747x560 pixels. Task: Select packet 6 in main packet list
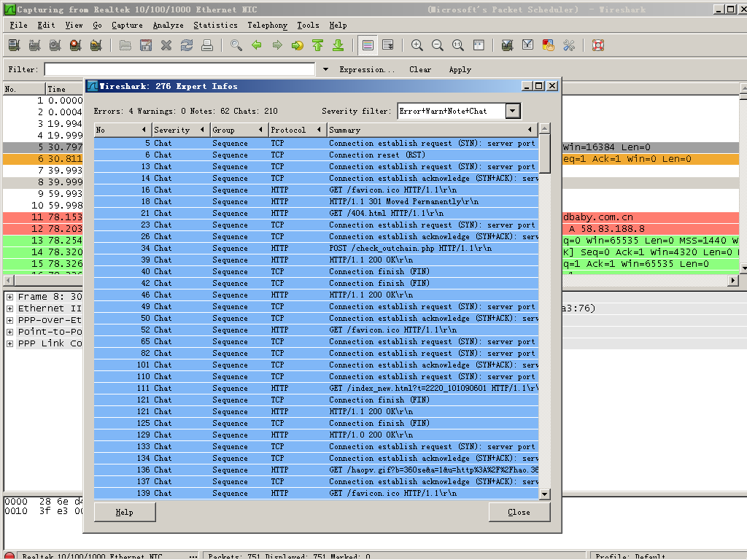pos(43,159)
